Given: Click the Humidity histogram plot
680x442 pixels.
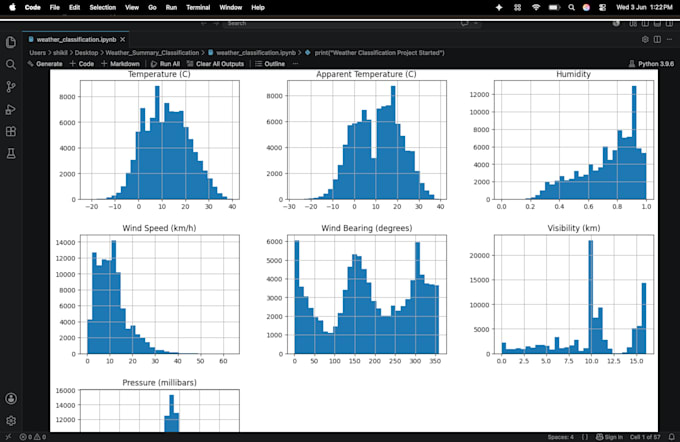Looking at the screenshot, I should tap(574, 140).
